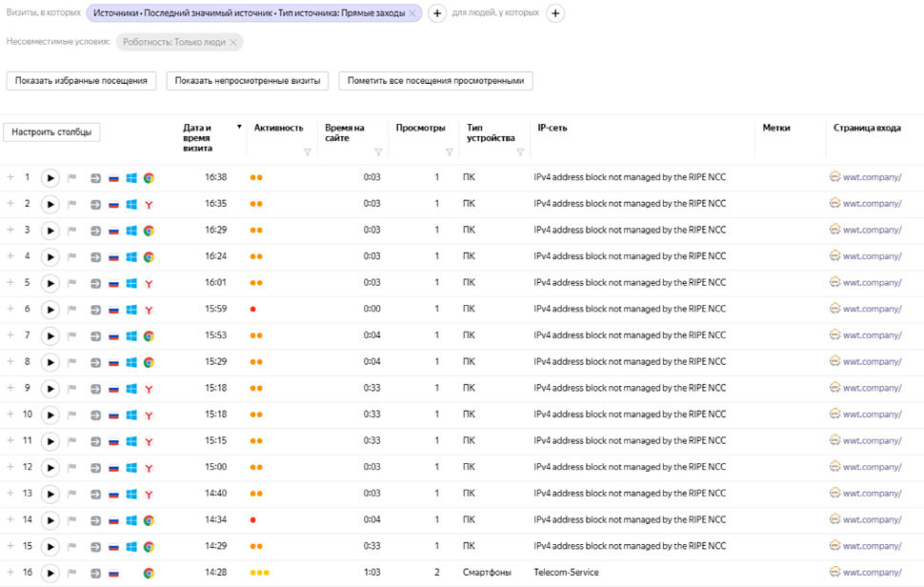Mark row 10 as favorite with the flag

coord(71,415)
